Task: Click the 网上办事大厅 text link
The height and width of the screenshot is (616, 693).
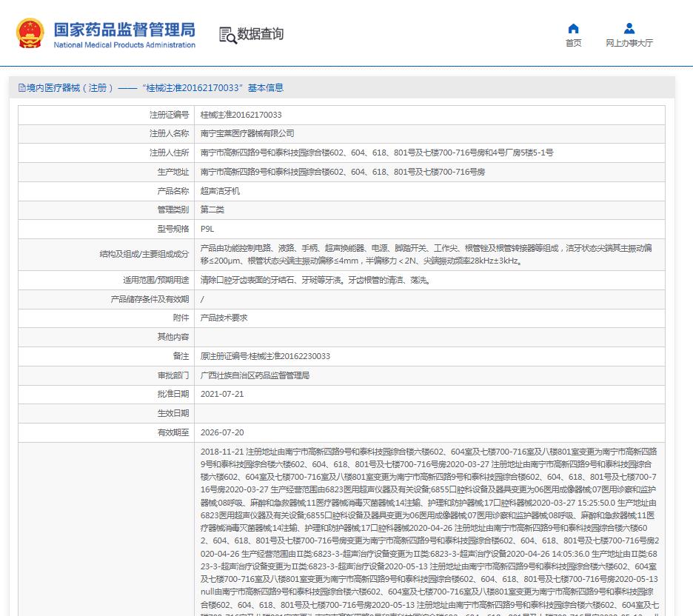Action: pyautogui.click(x=629, y=43)
